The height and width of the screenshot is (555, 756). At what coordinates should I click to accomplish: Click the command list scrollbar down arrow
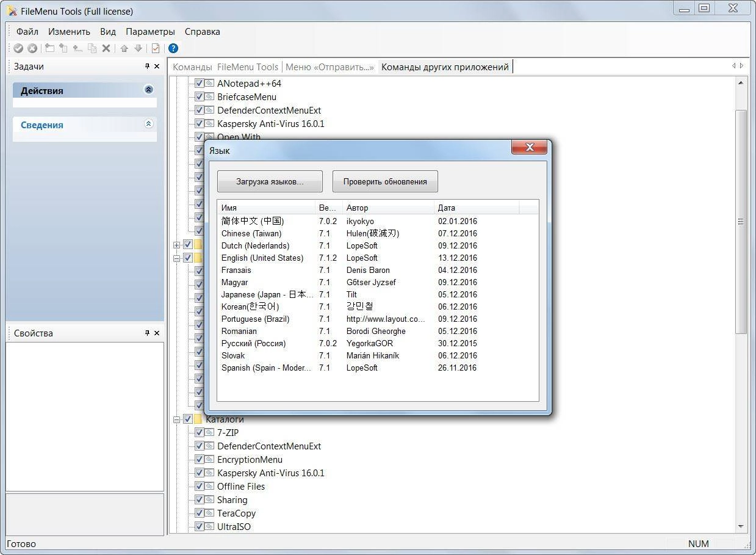[x=741, y=526]
